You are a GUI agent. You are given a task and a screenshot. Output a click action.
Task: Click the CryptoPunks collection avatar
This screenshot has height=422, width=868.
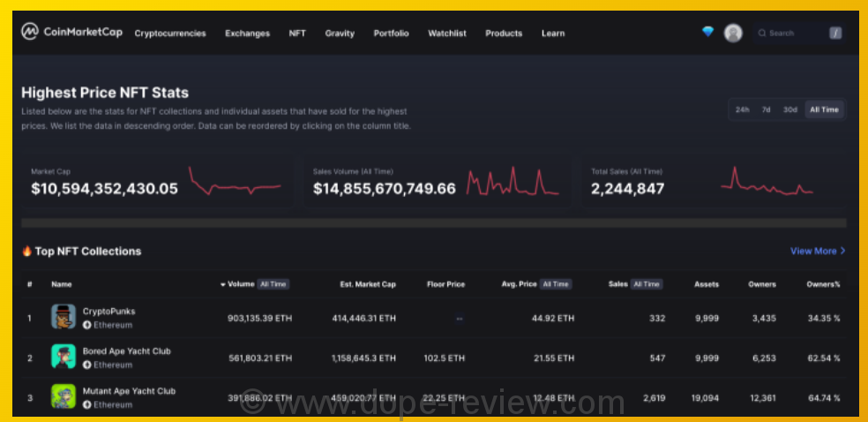pos(64,317)
